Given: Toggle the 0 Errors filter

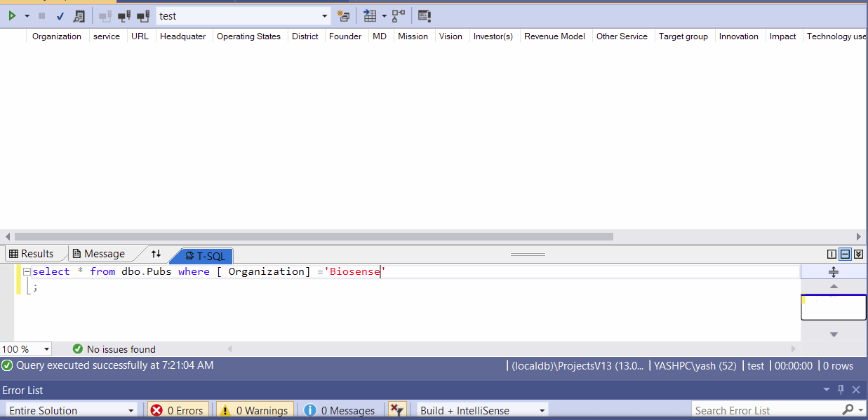Looking at the screenshot, I should tap(178, 410).
